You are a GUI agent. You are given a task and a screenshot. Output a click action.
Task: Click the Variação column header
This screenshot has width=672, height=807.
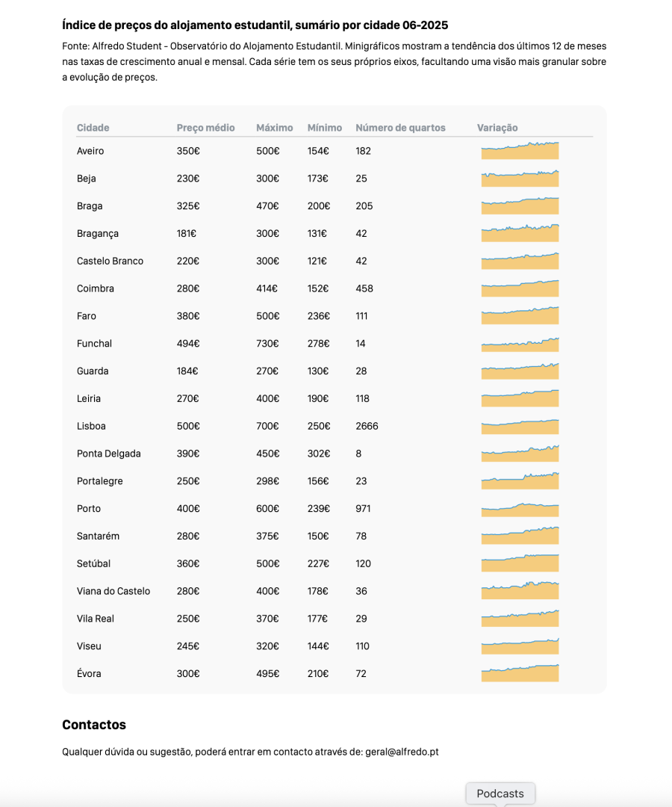coord(497,128)
